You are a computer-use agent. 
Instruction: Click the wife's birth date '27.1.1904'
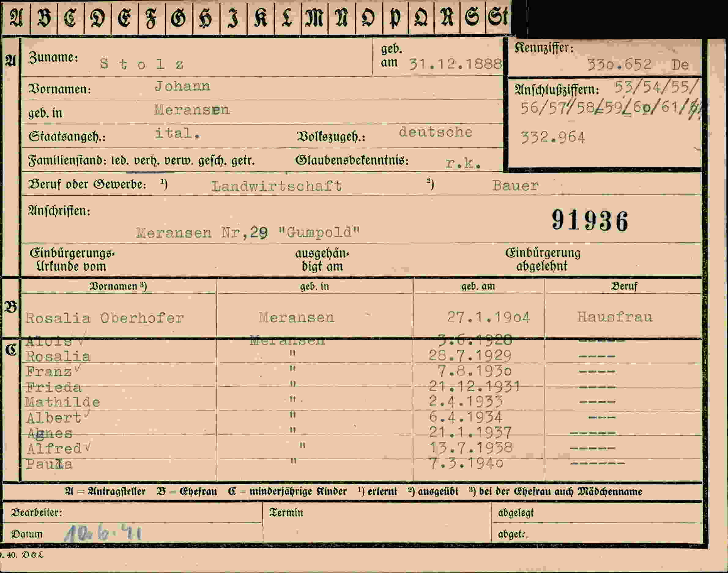(x=488, y=317)
